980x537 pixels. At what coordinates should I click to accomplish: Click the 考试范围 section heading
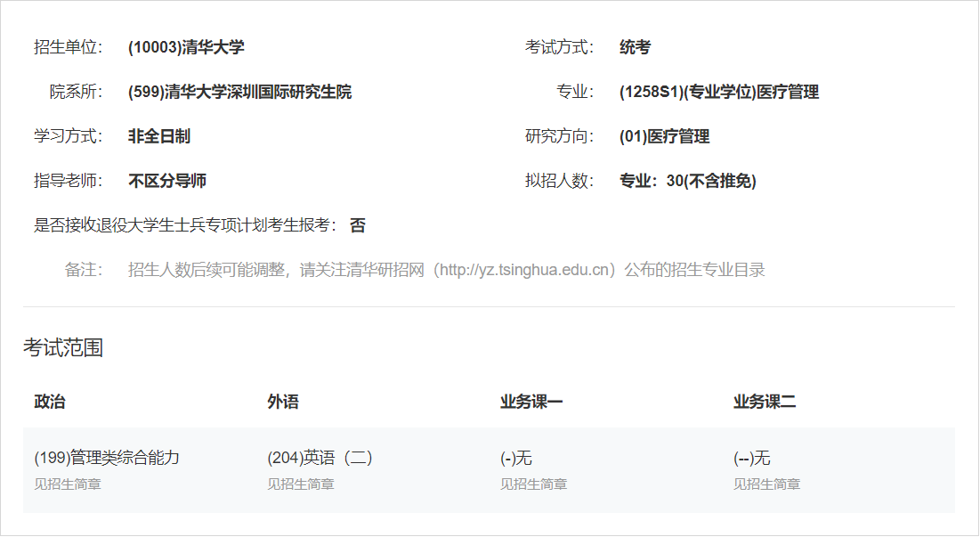[x=63, y=347]
